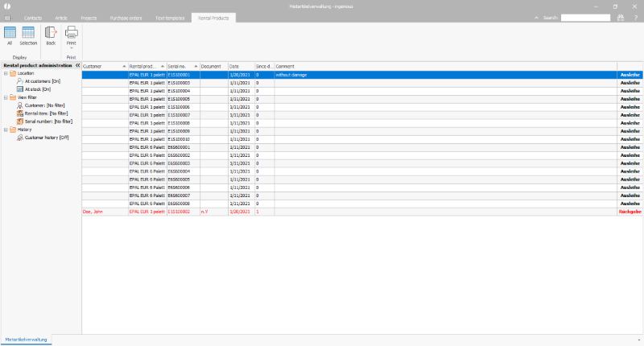Open help via question mark icon

coord(635,17)
